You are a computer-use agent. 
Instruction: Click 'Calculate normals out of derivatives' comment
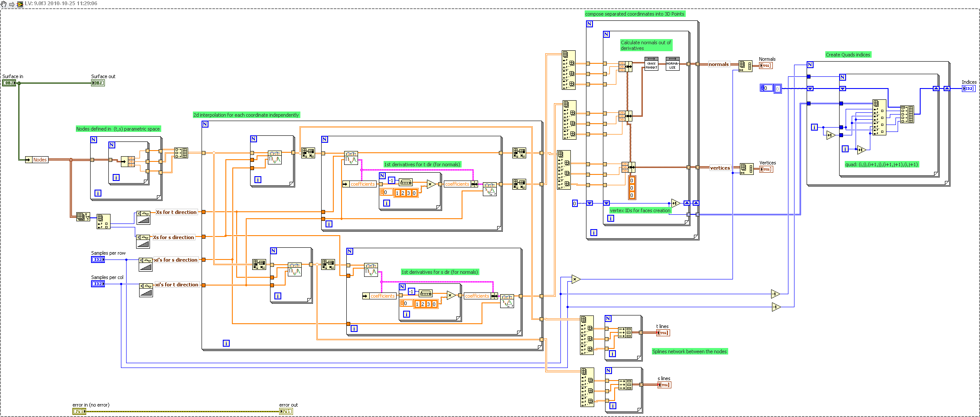click(x=646, y=45)
